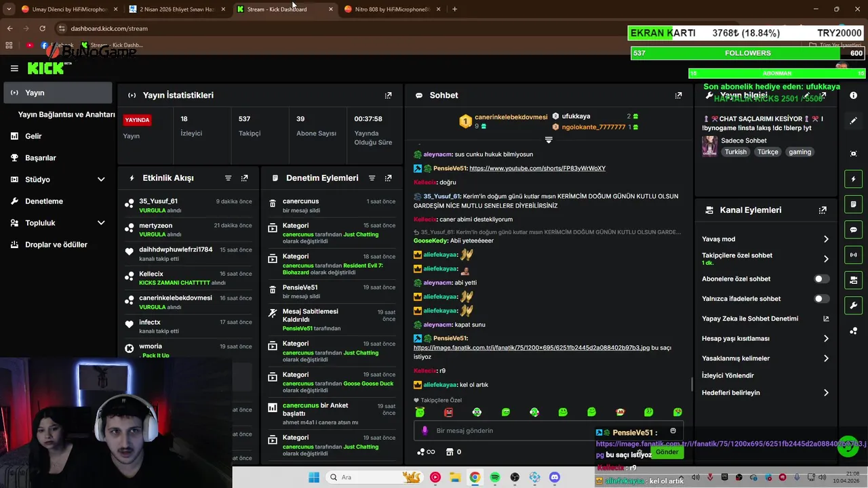
Task: Toggle Yalnızca ifadelerle sohbet switch
Action: pos(821,299)
